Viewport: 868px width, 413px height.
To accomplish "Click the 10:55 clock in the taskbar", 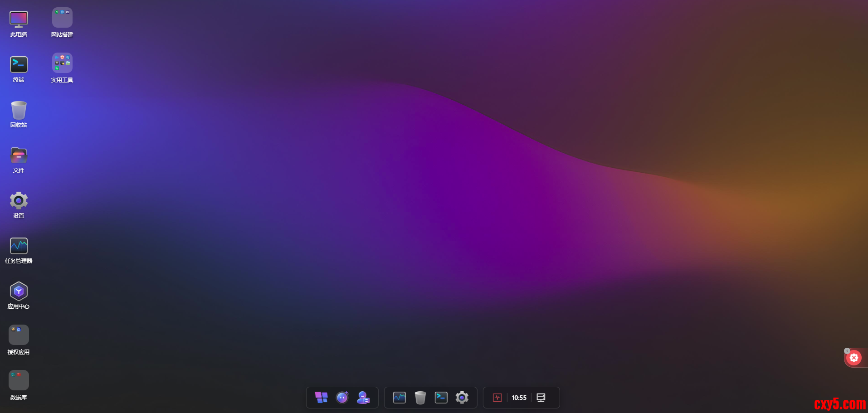I will point(518,398).
